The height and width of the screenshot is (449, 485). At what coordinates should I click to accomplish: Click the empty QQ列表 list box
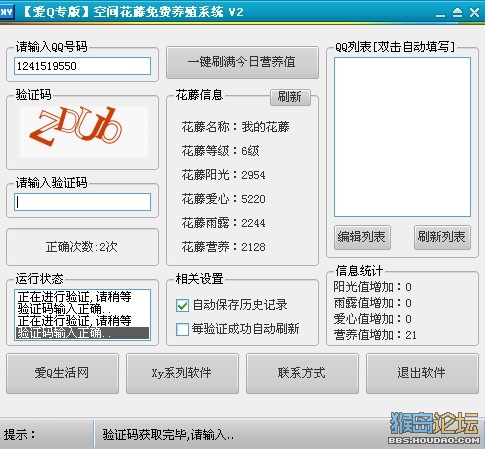[x=402, y=137]
